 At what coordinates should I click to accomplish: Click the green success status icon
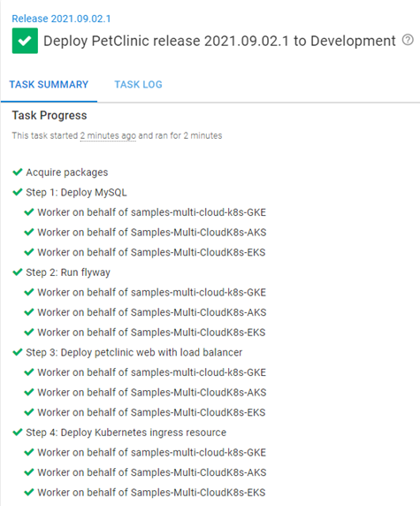click(25, 41)
